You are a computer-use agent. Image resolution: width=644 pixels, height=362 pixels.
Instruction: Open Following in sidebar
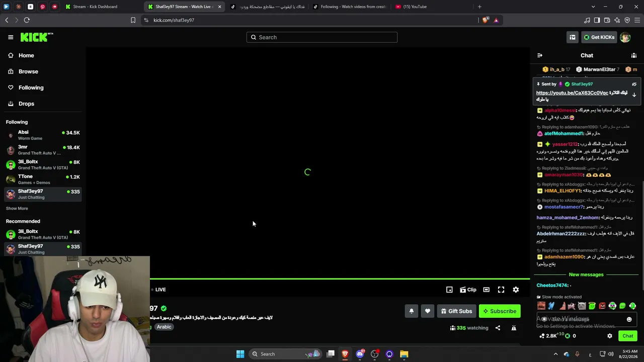pyautogui.click(x=31, y=87)
